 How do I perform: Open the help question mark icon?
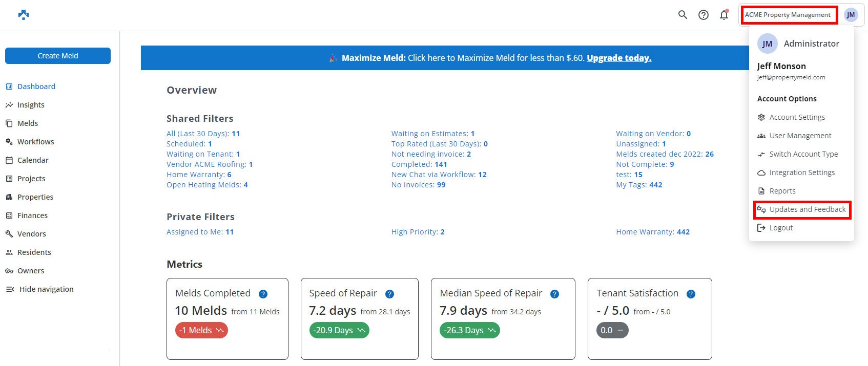tap(704, 15)
